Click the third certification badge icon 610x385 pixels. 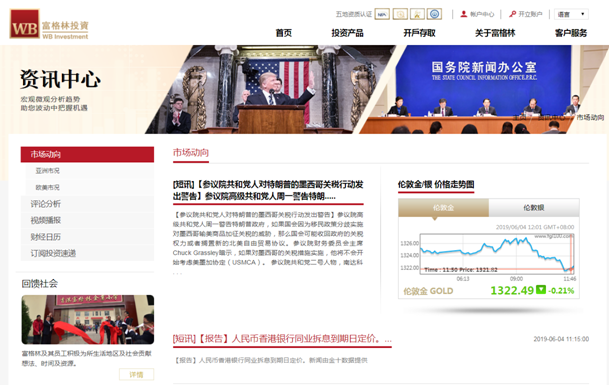(417, 14)
